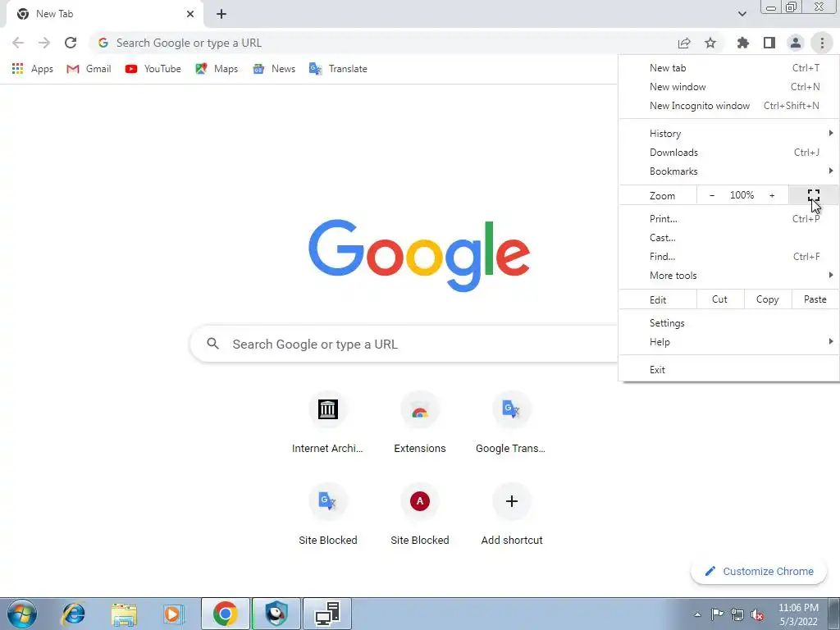Viewport: 840px width, 630px height.
Task: Open the Maps bookmark
Action: point(217,69)
